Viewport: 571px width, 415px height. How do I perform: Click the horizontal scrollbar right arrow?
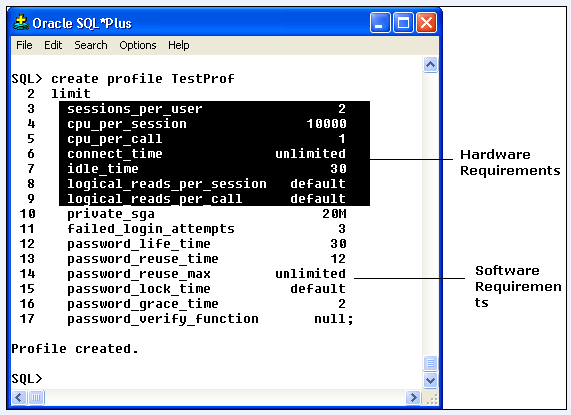[413, 397]
